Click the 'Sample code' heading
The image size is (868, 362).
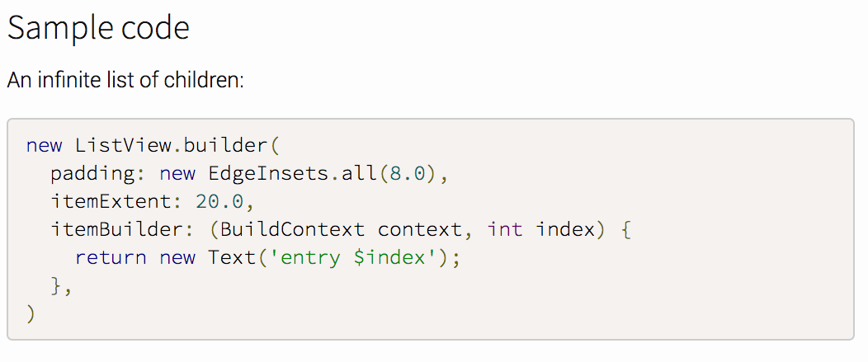click(x=98, y=27)
